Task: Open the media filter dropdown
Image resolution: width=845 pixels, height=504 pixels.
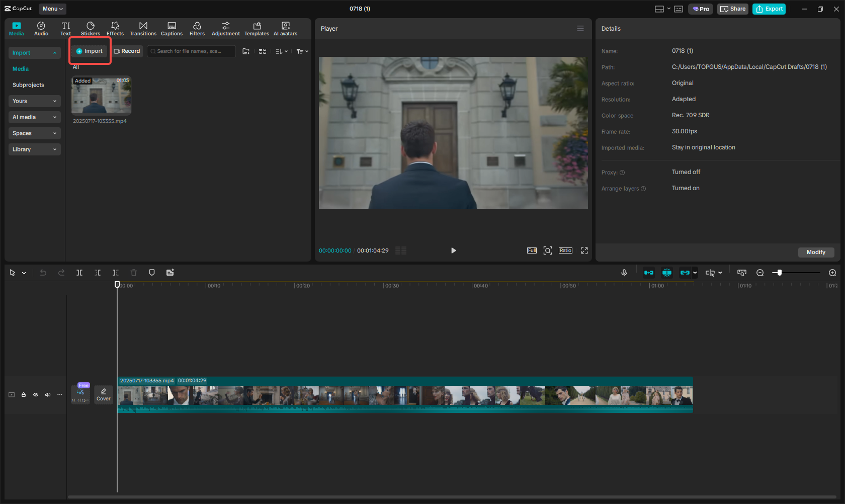Action: pyautogui.click(x=302, y=51)
